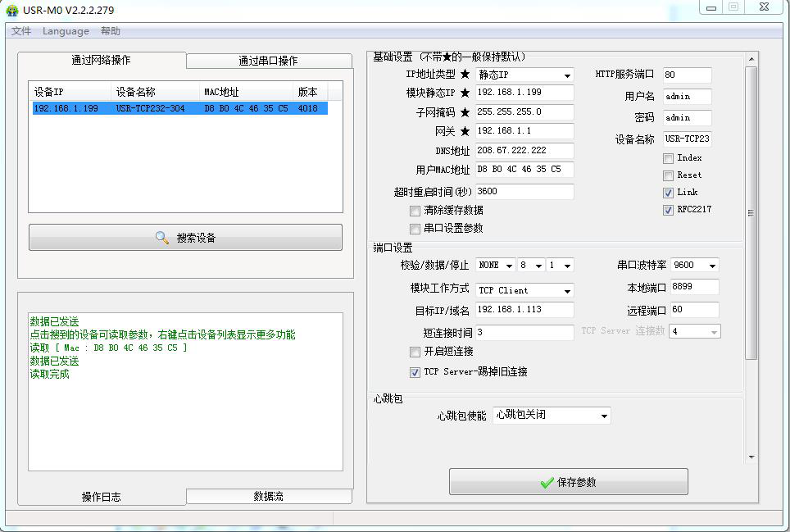
Task: Expand the 心跳包使能 dropdown
Action: point(552,416)
